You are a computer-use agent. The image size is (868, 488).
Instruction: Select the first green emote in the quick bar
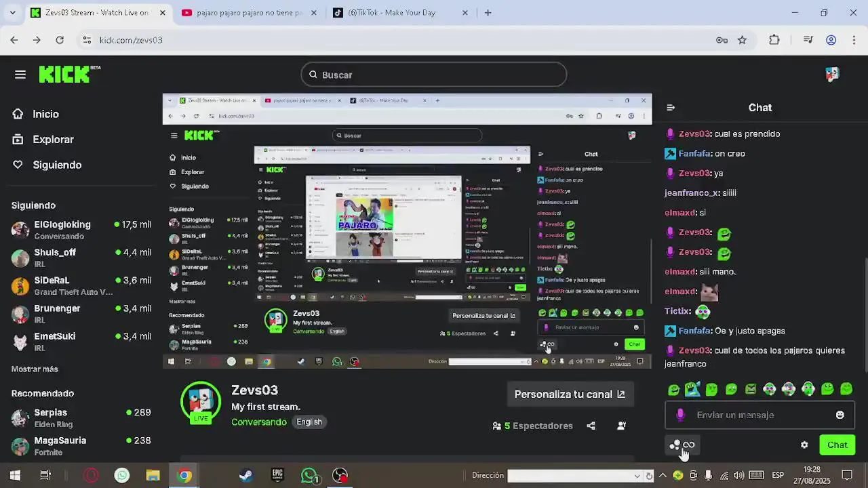click(673, 389)
